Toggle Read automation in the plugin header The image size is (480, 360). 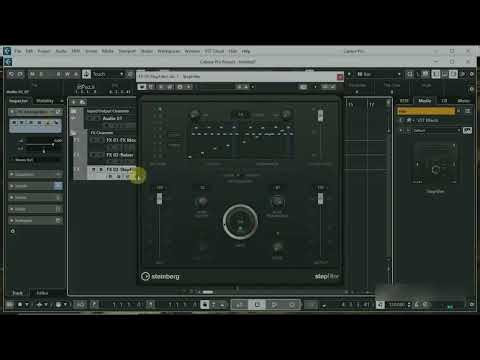pos(161,87)
